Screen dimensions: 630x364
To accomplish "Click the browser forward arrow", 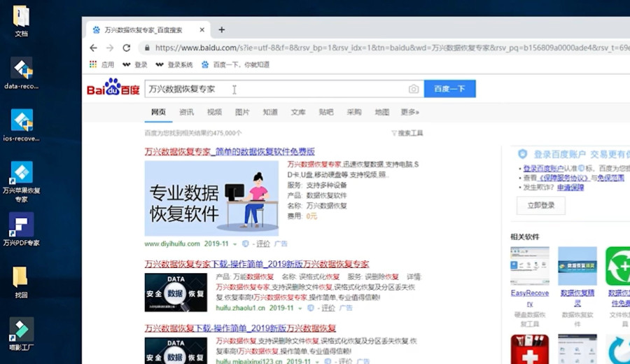I will [110, 48].
